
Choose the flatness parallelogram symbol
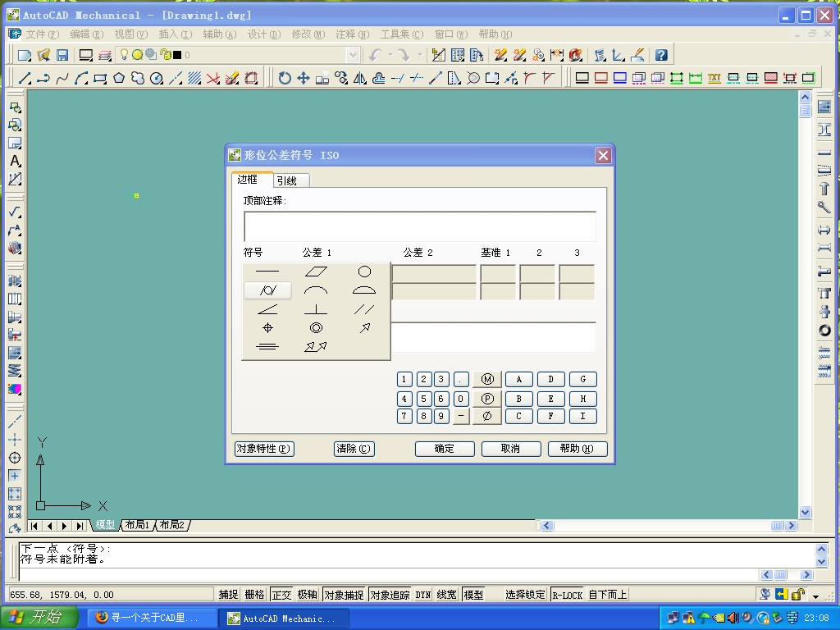click(316, 272)
